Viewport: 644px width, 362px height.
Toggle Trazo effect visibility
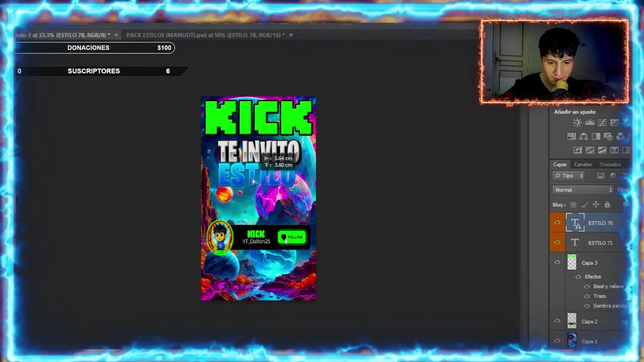pyautogui.click(x=587, y=296)
